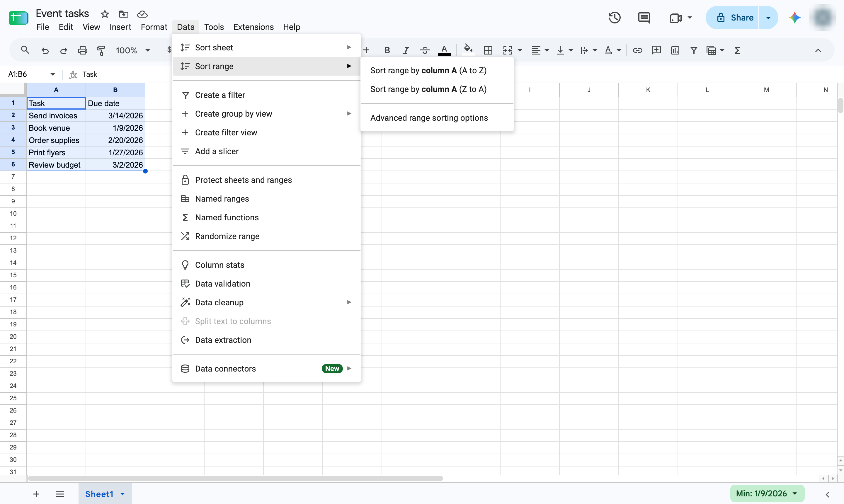The width and height of the screenshot is (844, 504).
Task: Click the create filter funnel icon in toolbar
Action: click(x=694, y=50)
